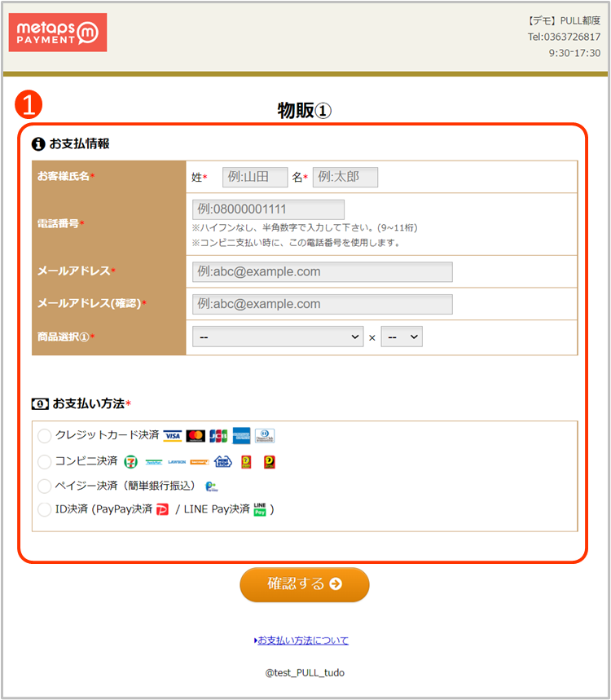Screen dimensions: 611x700
Task: Click the クレジットカード決済 label text
Action: [107, 435]
